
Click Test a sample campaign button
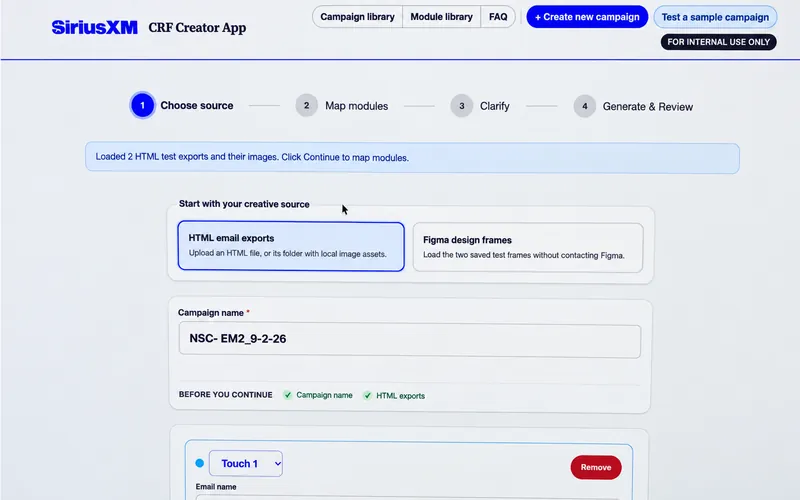coord(715,17)
